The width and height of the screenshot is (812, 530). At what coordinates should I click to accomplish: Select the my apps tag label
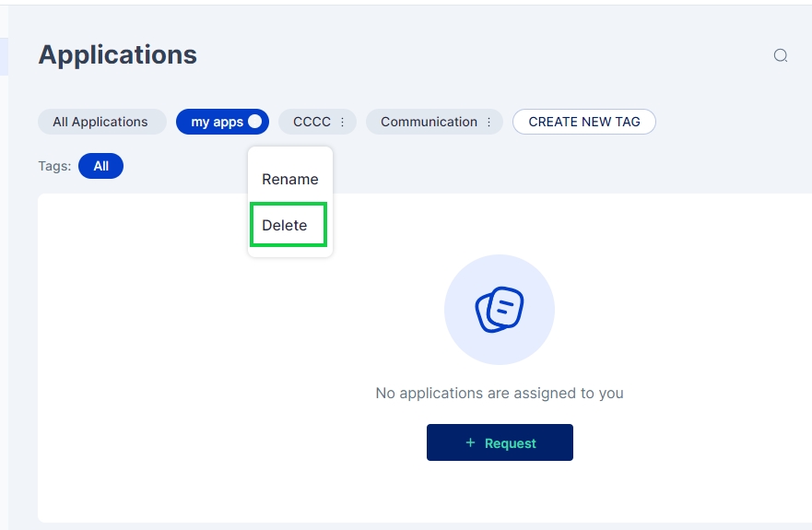217,122
